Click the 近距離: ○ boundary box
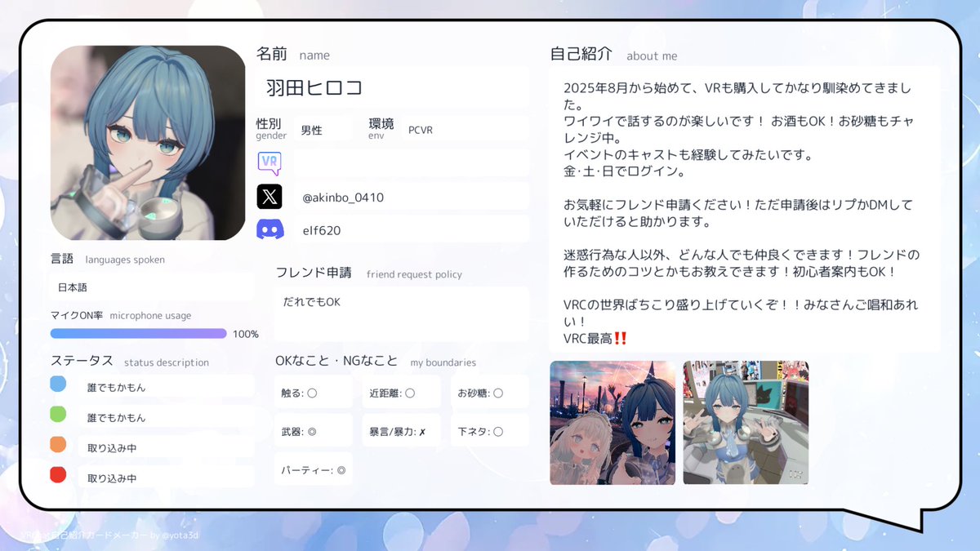Viewport: 980px width, 551px height. [x=401, y=392]
